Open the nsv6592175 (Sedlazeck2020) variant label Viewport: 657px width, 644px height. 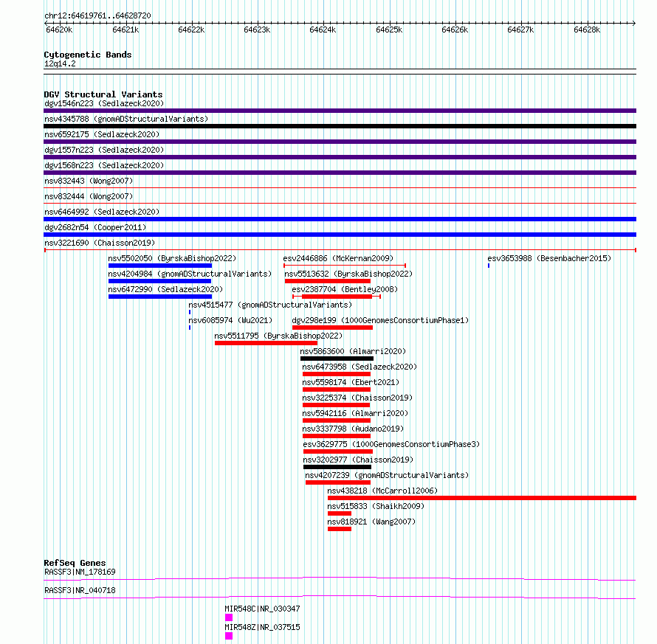tap(102, 134)
